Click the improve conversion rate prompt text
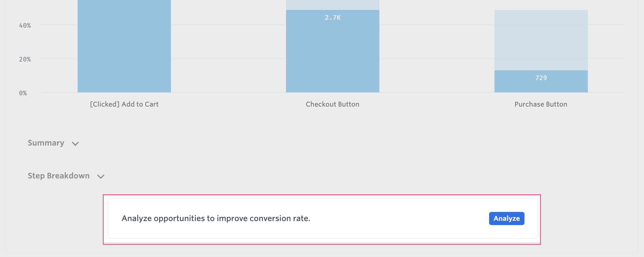This screenshot has width=644, height=257. point(216,218)
